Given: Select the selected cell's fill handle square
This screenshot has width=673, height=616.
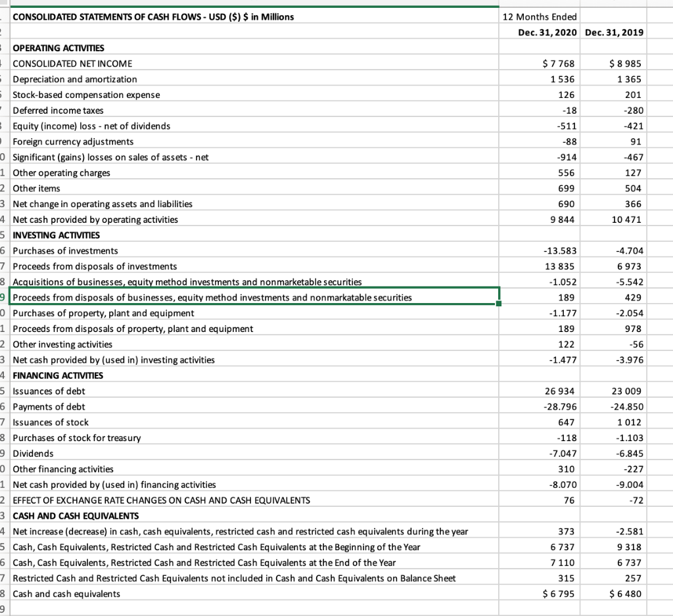Looking at the screenshot, I should pos(498,304).
